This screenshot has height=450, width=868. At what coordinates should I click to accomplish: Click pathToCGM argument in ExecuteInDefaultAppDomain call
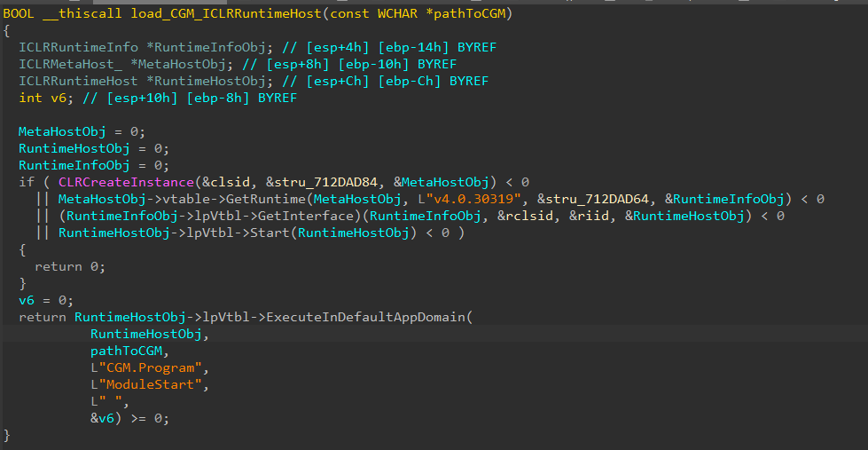(x=126, y=351)
